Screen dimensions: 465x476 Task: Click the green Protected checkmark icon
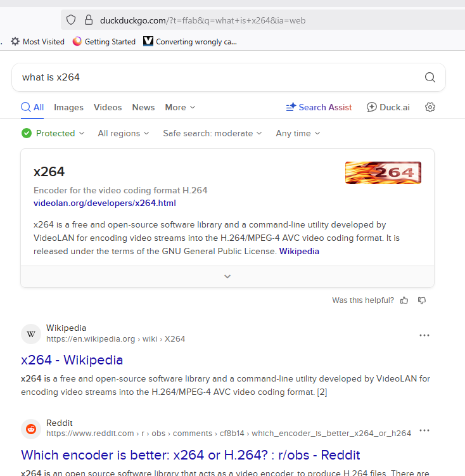(27, 133)
